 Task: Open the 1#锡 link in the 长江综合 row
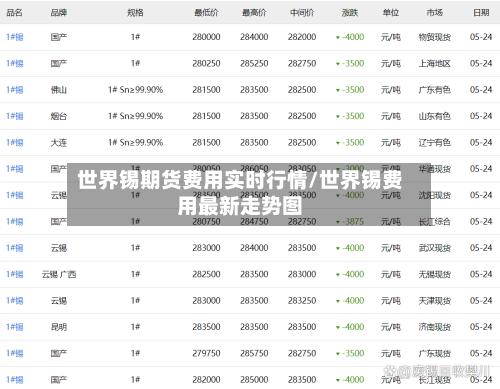tap(15, 222)
